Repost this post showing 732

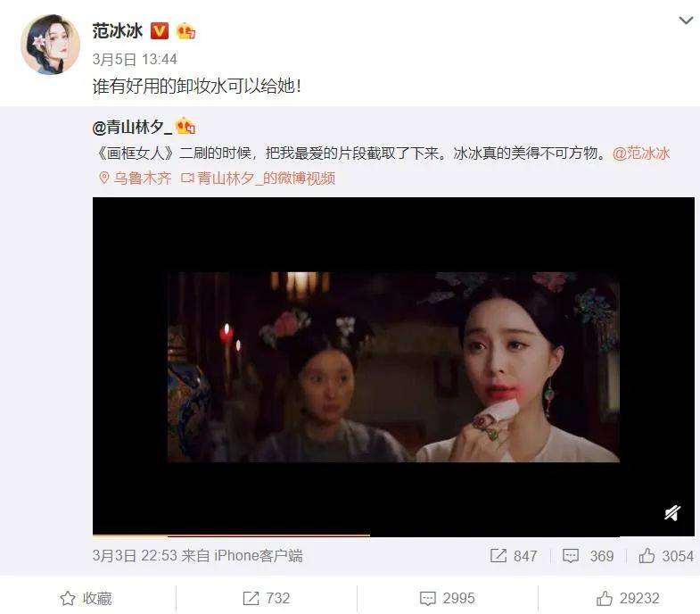267,598
